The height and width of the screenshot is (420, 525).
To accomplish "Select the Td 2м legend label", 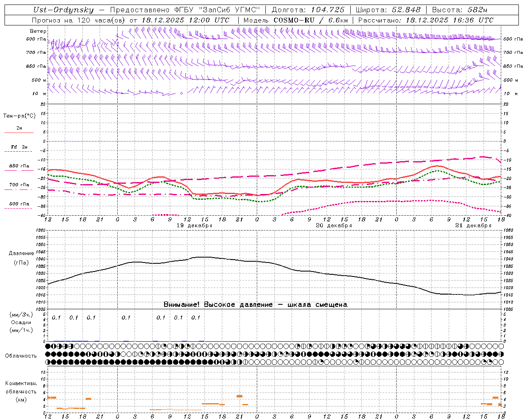I will (19, 147).
